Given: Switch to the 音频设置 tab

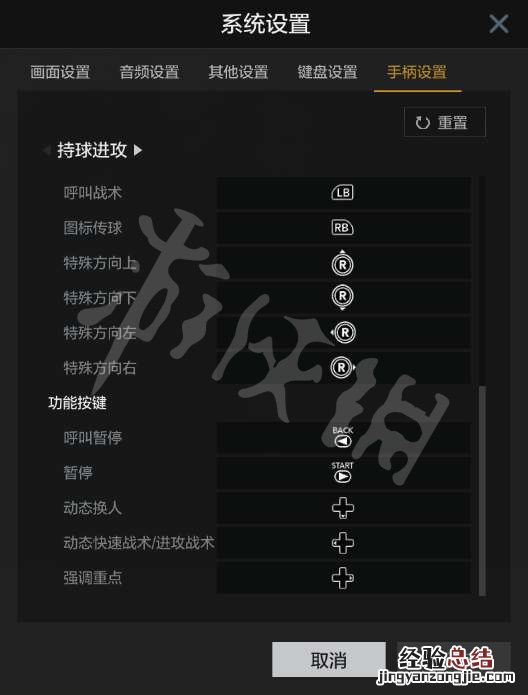Looking at the screenshot, I should 149,72.
